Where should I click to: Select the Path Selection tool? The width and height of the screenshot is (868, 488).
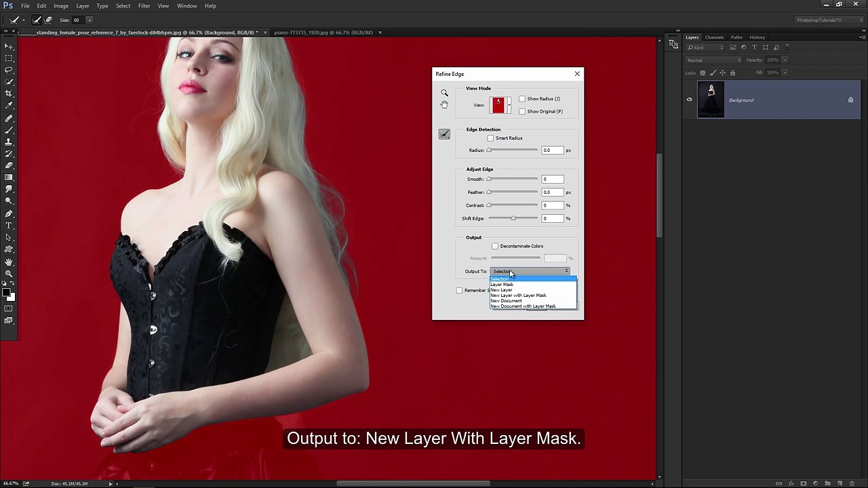pos(9,237)
